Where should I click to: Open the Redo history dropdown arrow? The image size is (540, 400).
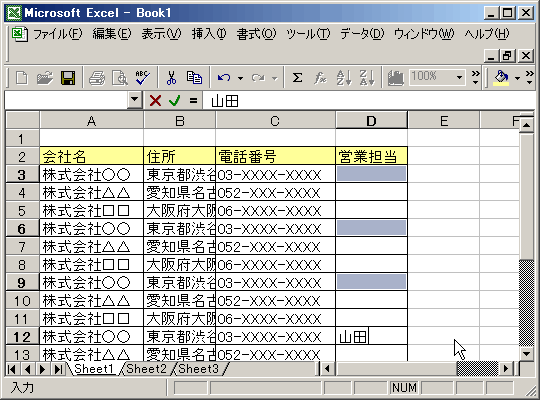[274, 78]
